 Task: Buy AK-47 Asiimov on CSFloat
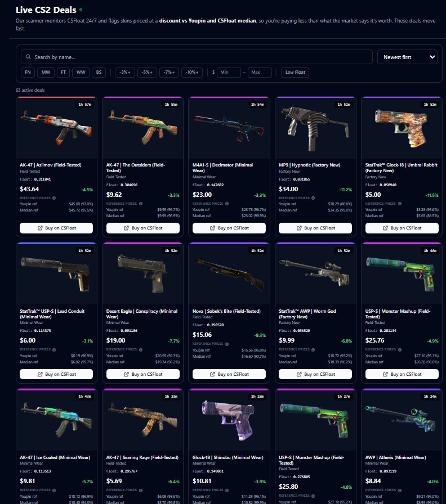[x=56, y=228]
